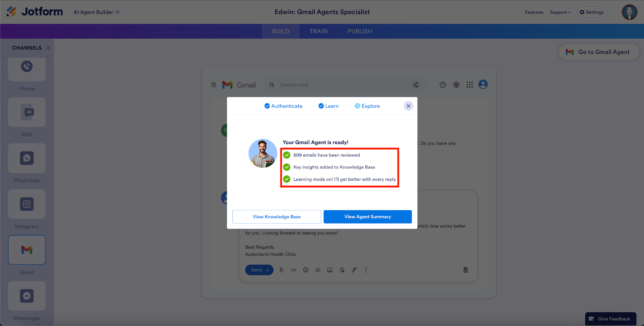Insert an emoji in the email
Image resolution: width=644 pixels, height=326 pixels.
tap(306, 270)
